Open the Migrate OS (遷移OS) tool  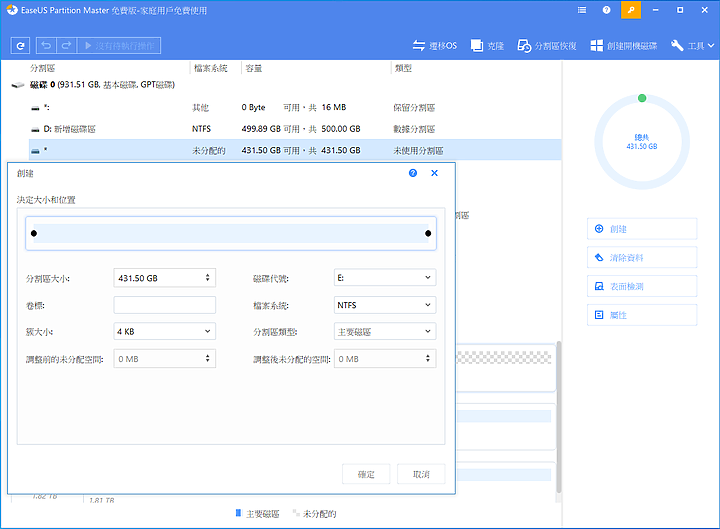tap(434, 45)
